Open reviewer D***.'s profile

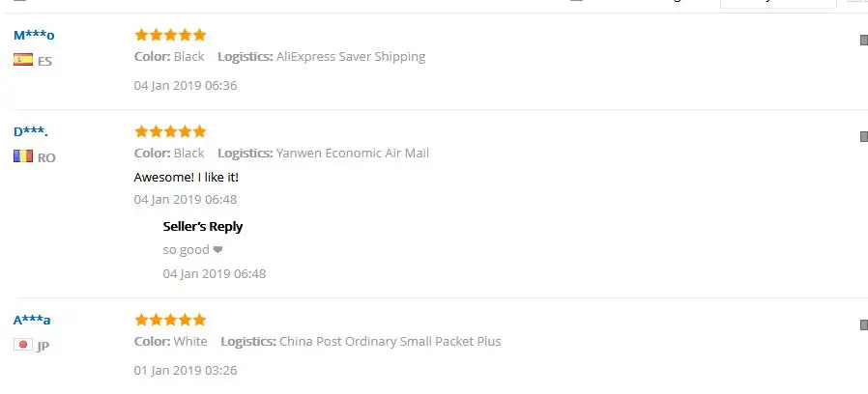(x=31, y=131)
